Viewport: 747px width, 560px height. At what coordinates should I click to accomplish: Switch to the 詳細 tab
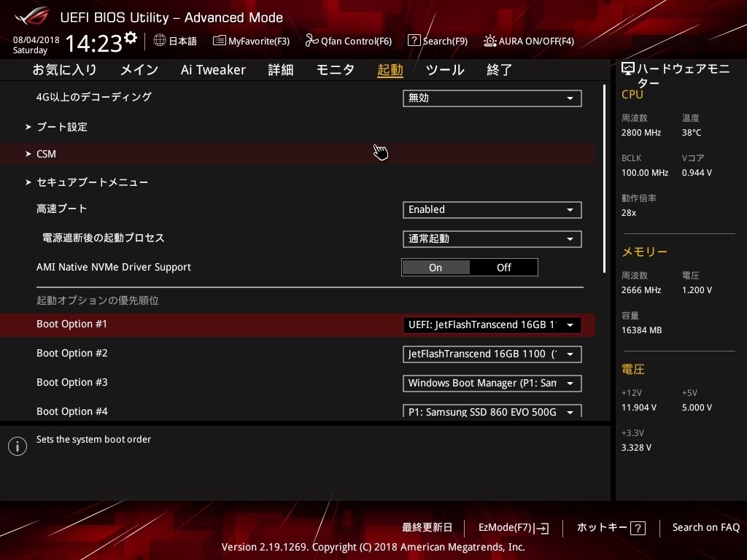pyautogui.click(x=281, y=70)
